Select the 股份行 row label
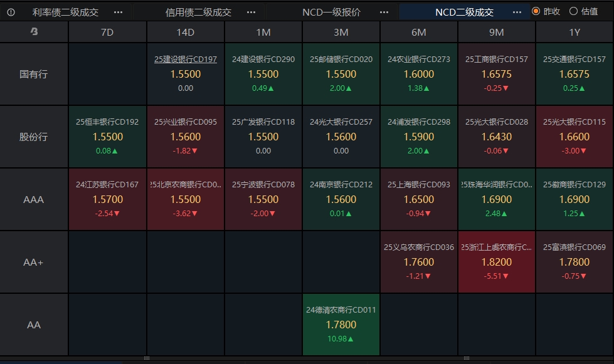This screenshot has height=364, width=614. click(x=34, y=137)
